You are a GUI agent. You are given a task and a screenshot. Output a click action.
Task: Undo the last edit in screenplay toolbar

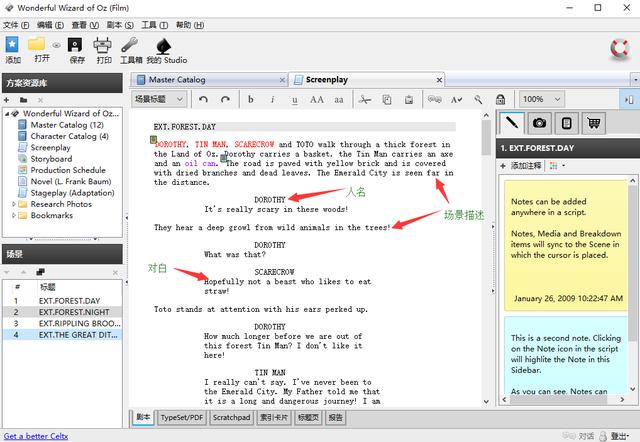coord(204,99)
